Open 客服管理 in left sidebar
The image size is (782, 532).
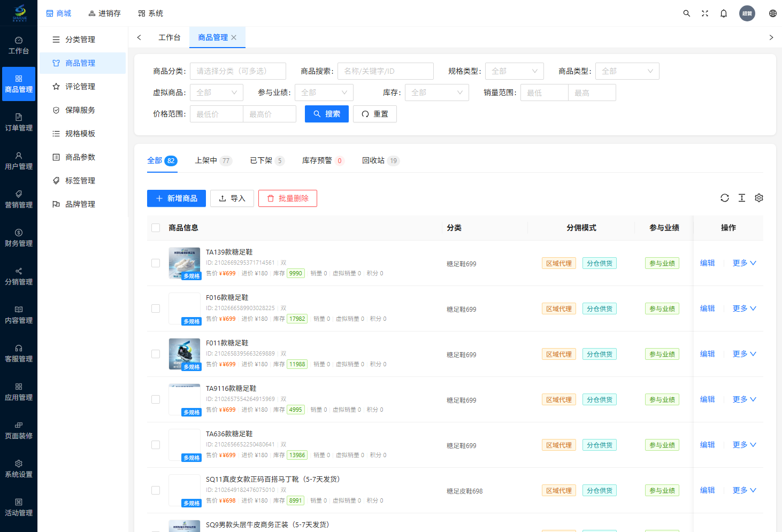pyautogui.click(x=19, y=353)
